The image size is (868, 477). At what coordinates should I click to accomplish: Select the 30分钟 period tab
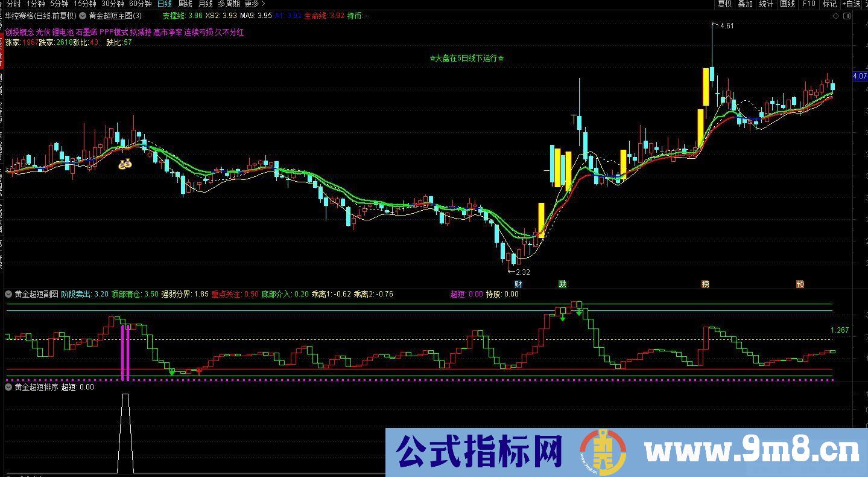tap(113, 4)
